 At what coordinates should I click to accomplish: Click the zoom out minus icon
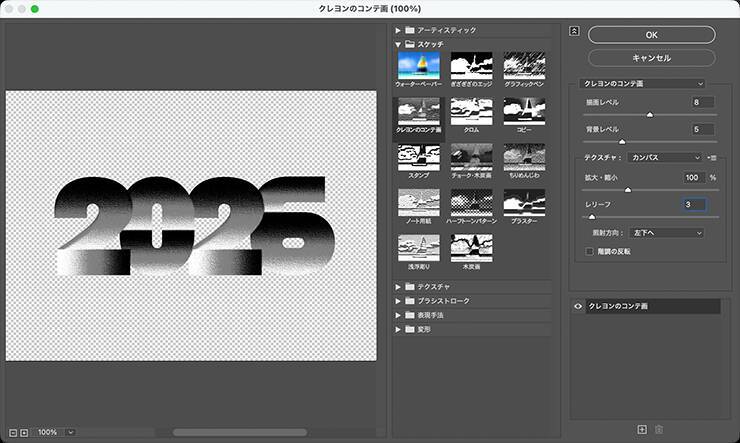[x=13, y=433]
